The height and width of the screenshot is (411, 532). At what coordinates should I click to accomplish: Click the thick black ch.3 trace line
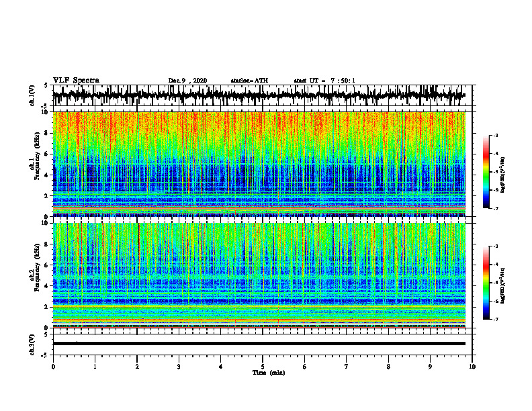pos(259,344)
